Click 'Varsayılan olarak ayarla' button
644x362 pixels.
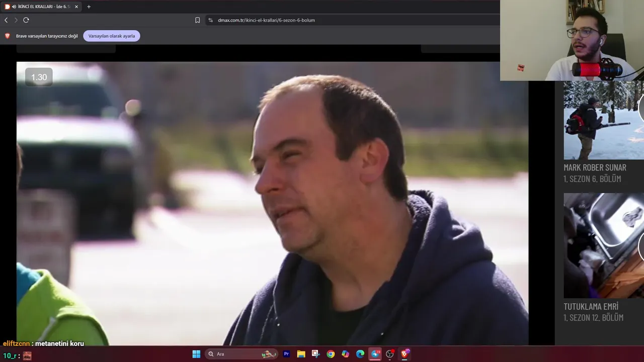pyautogui.click(x=112, y=36)
